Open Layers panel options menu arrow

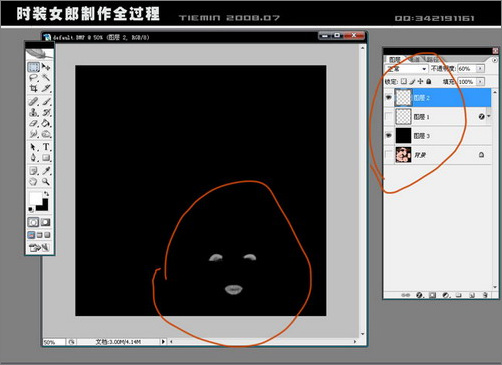click(495, 60)
